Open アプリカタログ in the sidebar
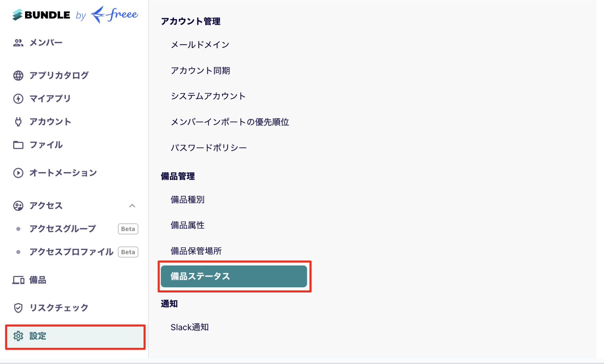This screenshot has height=364, width=604. tap(59, 76)
